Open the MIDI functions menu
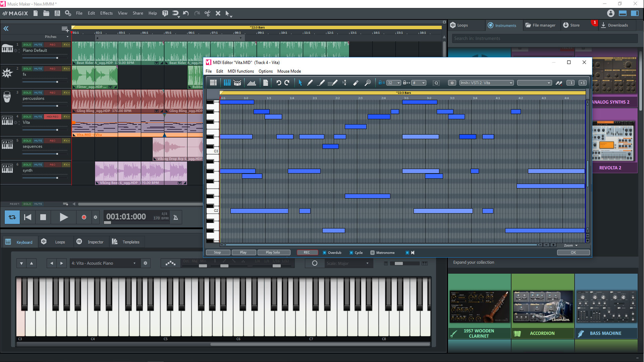 240,71
